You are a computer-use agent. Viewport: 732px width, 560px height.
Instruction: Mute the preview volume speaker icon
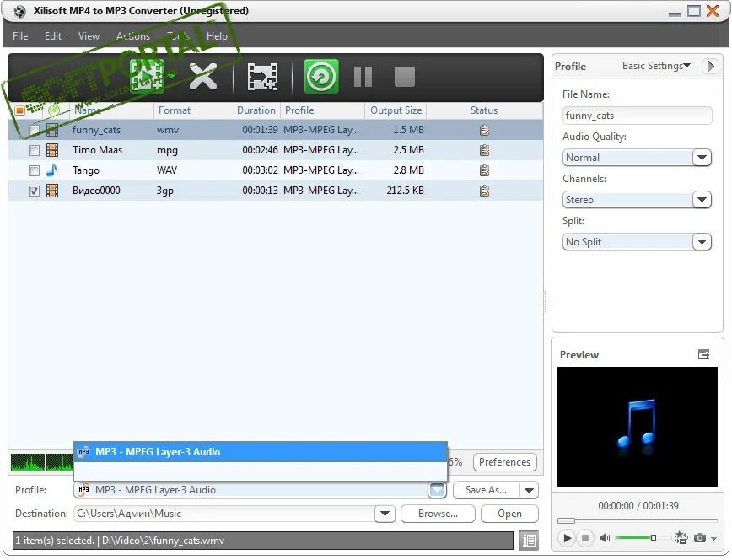pos(605,538)
